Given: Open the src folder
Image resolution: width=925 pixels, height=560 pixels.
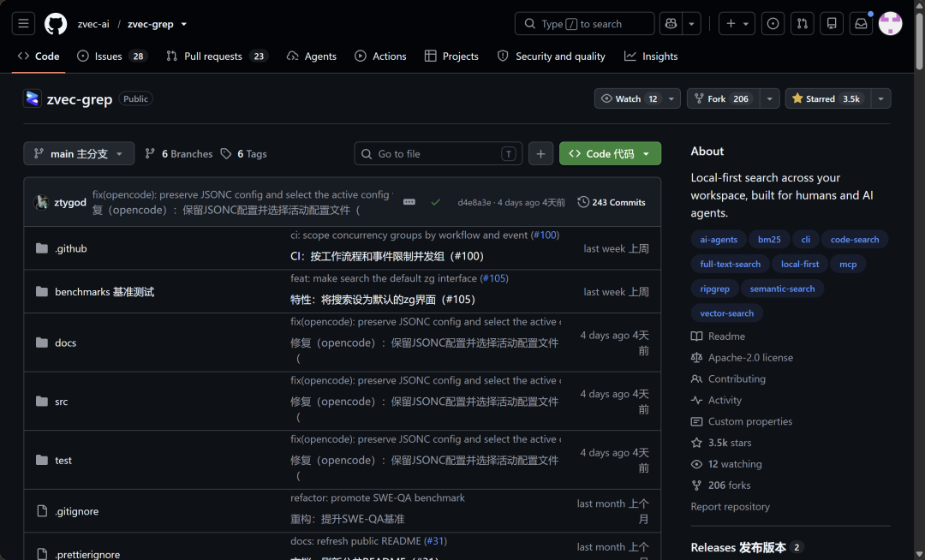Looking at the screenshot, I should click(x=62, y=402).
